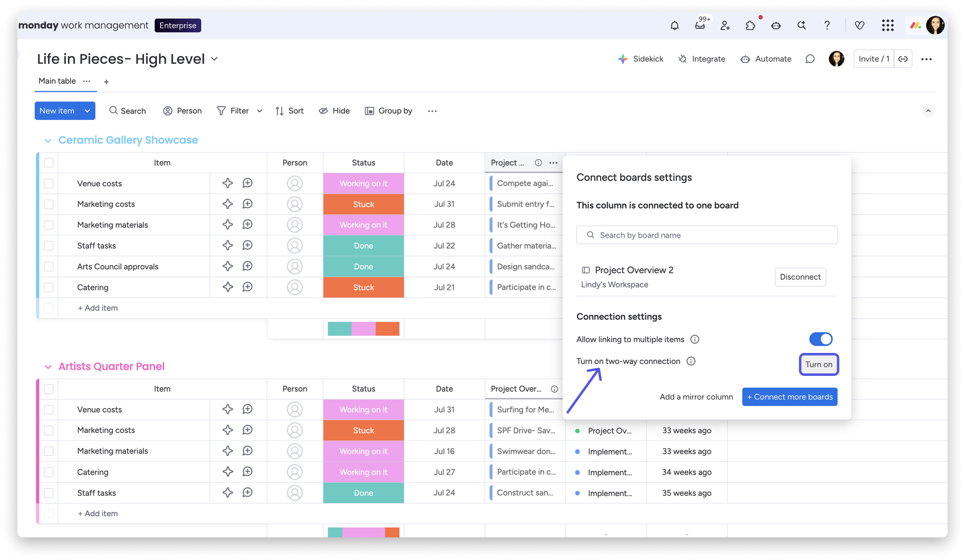The height and width of the screenshot is (560, 965).
Task: Click the Disconnect button
Action: (x=800, y=277)
